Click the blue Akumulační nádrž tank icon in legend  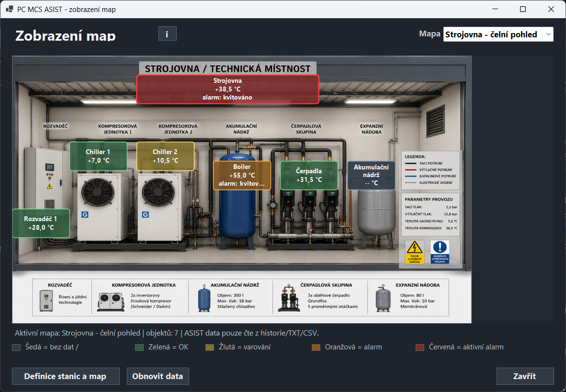click(204, 299)
